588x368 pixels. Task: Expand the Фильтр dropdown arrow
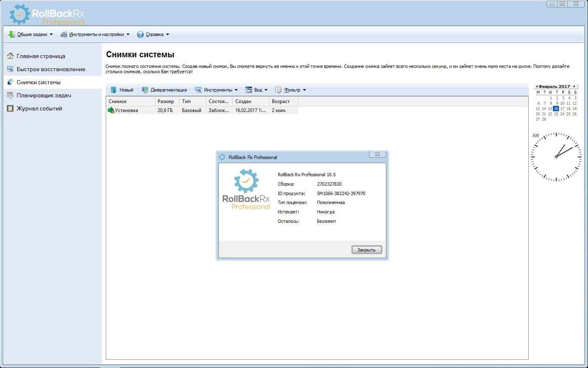pos(304,90)
